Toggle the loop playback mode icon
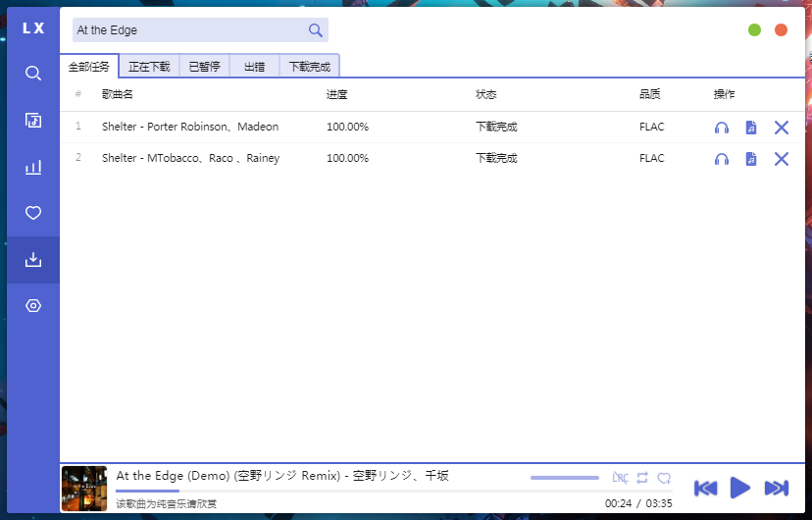 point(642,478)
